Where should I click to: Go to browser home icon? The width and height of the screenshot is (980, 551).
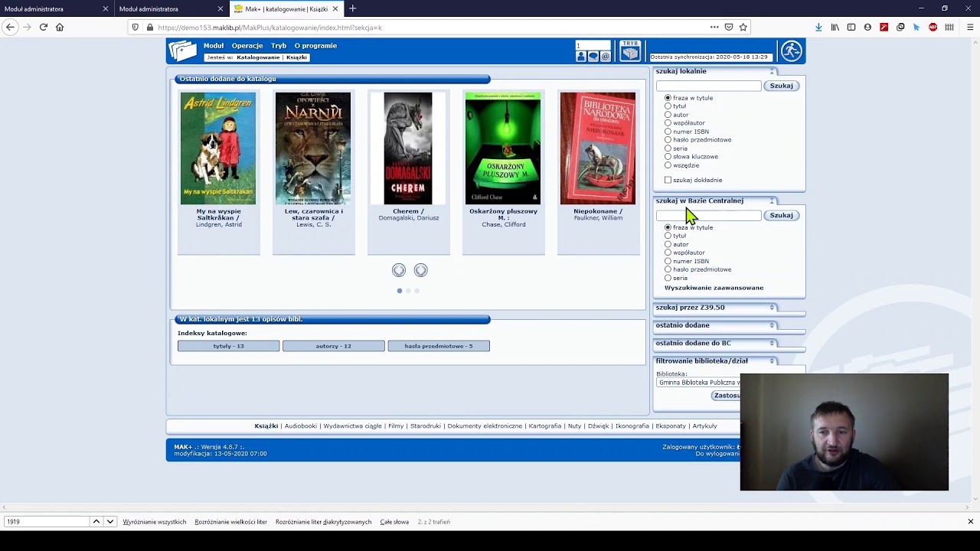(60, 27)
